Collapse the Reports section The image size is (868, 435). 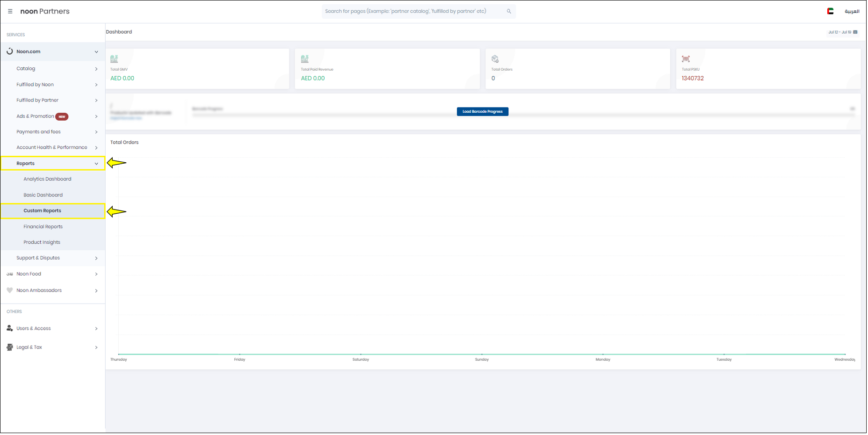96,164
